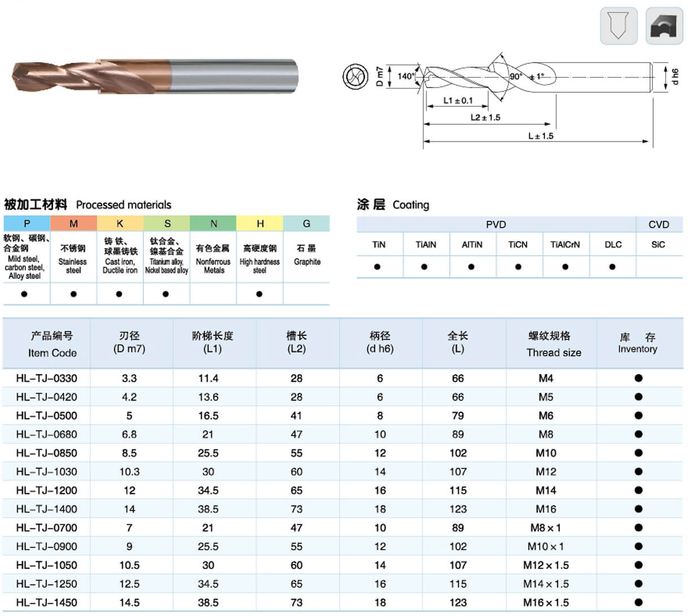Screen dimensions: 688x616
Task: Select the dot under Stainless steel
Action: click(73, 294)
